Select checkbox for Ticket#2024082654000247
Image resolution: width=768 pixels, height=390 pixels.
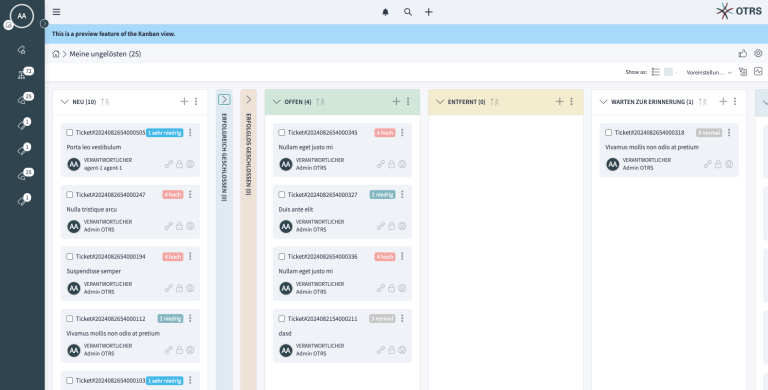(x=70, y=195)
